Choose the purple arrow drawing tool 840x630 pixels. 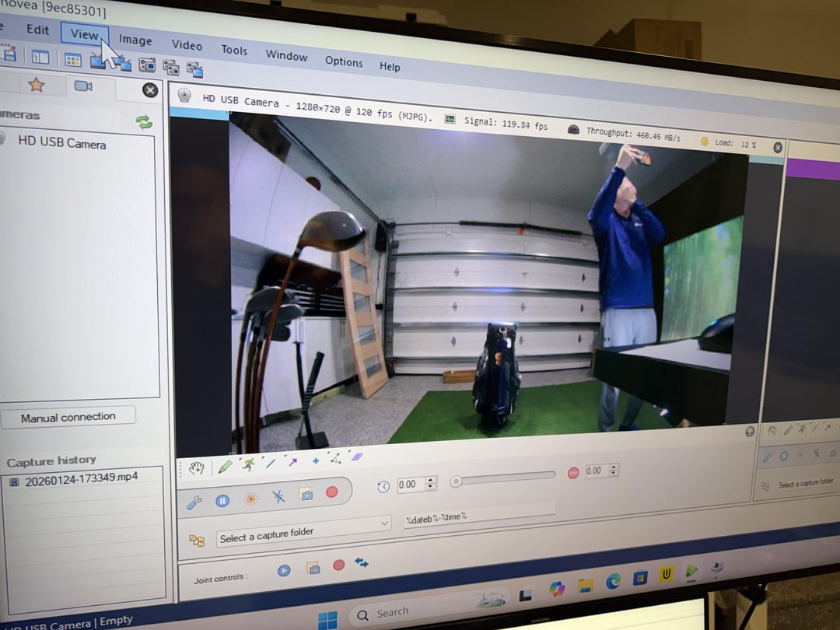(x=292, y=462)
